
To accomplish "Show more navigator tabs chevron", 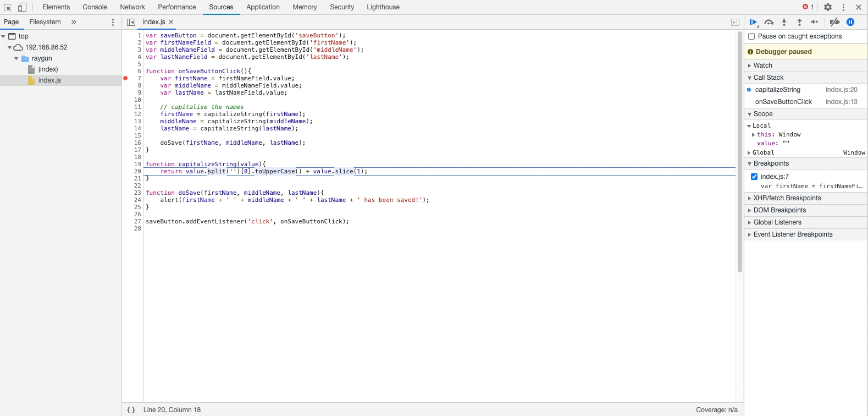I will pyautogui.click(x=74, y=22).
